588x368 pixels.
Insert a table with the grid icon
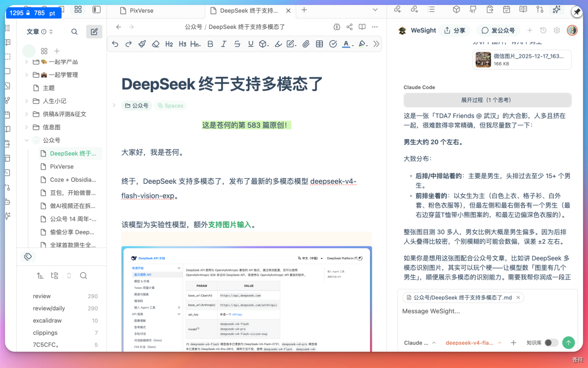point(320,44)
